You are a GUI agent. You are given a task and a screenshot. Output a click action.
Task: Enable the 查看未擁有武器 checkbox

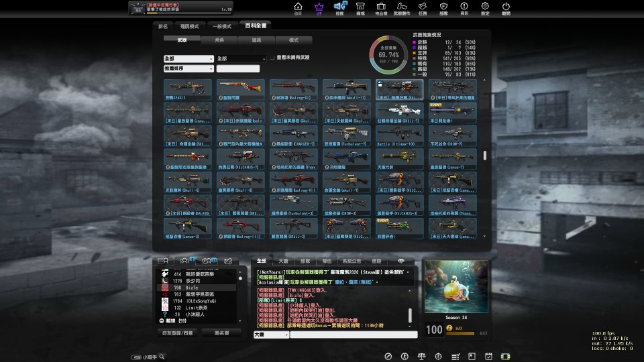pos(274,58)
